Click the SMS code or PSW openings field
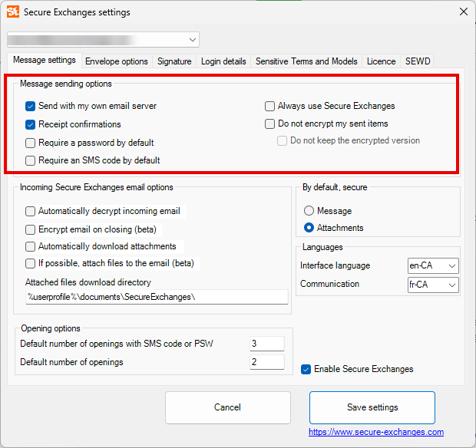 [267, 344]
